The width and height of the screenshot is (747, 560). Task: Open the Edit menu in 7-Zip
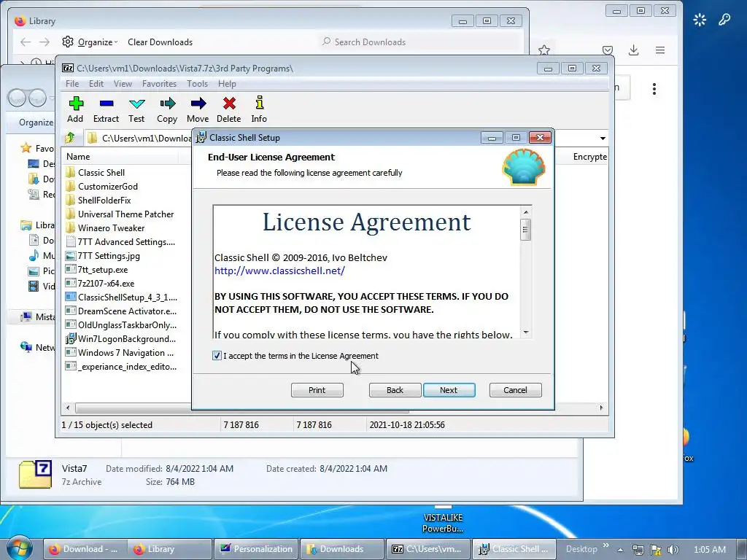point(96,83)
